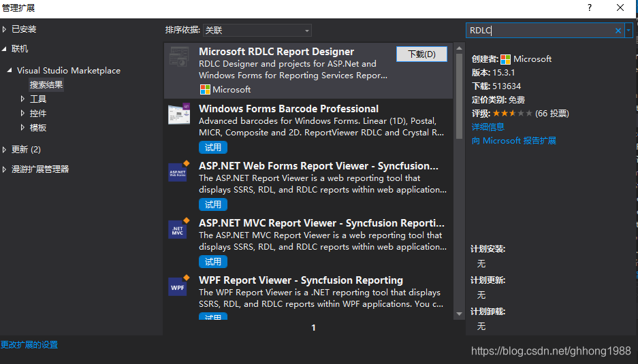Click the 定价类别: 免费 text

click(x=498, y=99)
